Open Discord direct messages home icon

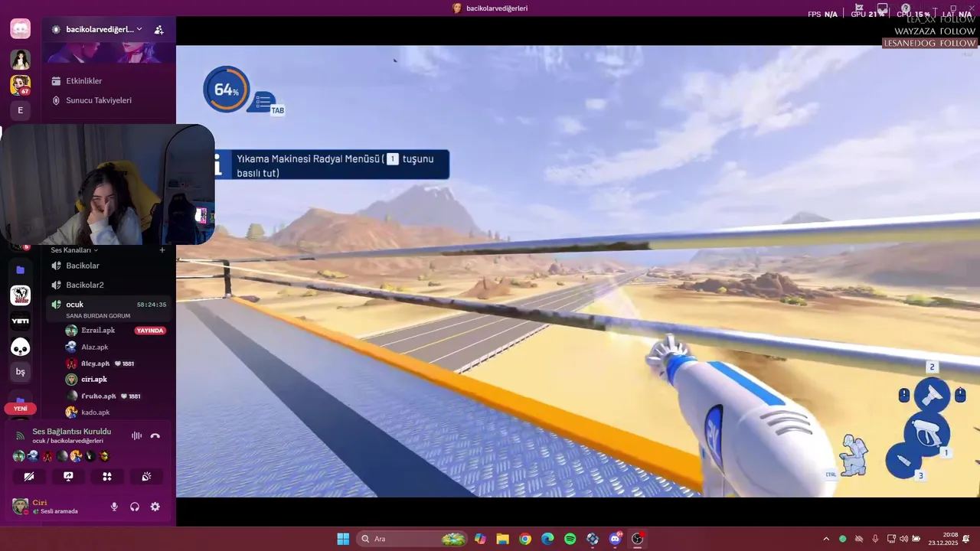[x=21, y=29]
